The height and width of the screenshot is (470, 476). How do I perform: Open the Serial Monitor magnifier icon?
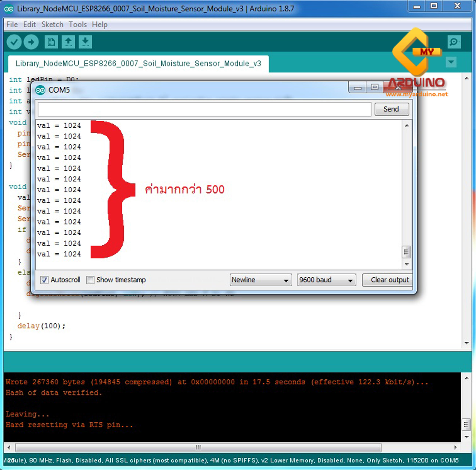pos(454,42)
